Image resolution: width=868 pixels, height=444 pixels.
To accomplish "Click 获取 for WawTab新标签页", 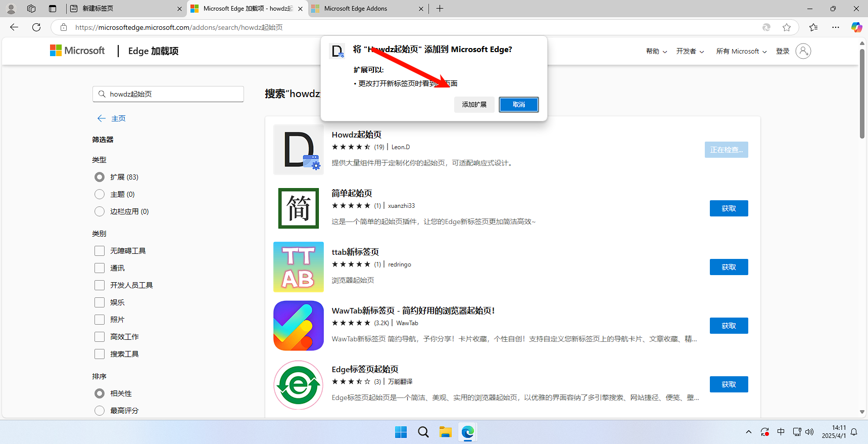I will (729, 326).
